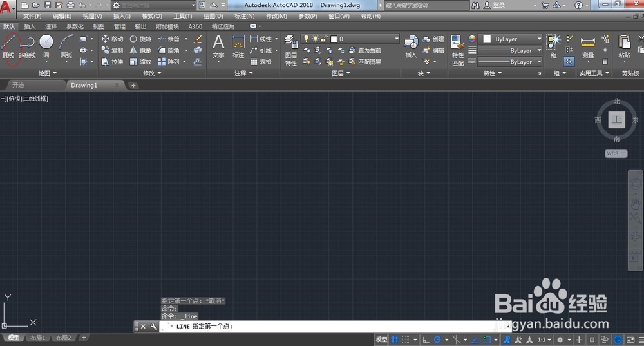
Task: Click the keyword search field in title bar
Action: coord(426,5)
